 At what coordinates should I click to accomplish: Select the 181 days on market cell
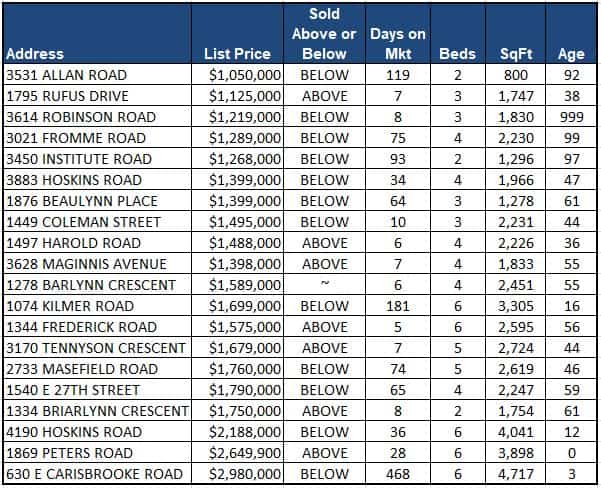click(397, 305)
